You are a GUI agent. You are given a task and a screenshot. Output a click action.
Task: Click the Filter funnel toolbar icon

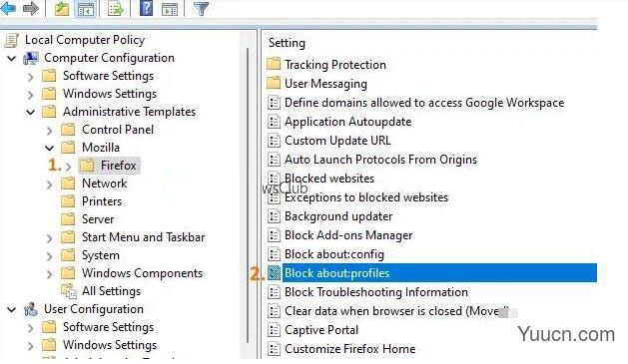(201, 8)
